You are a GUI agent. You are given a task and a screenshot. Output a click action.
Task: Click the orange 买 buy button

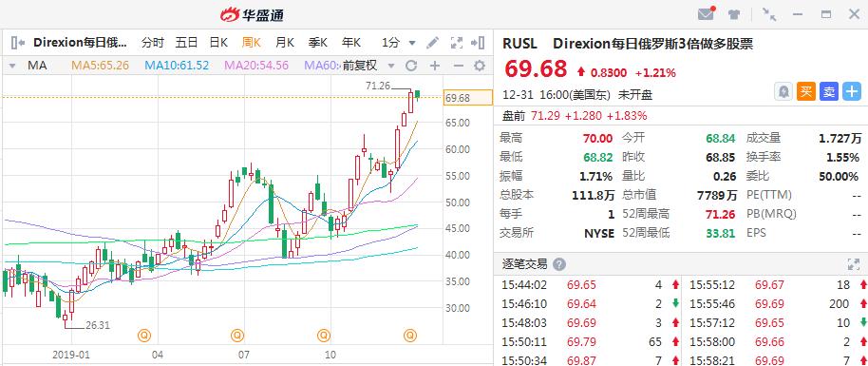pos(806,92)
